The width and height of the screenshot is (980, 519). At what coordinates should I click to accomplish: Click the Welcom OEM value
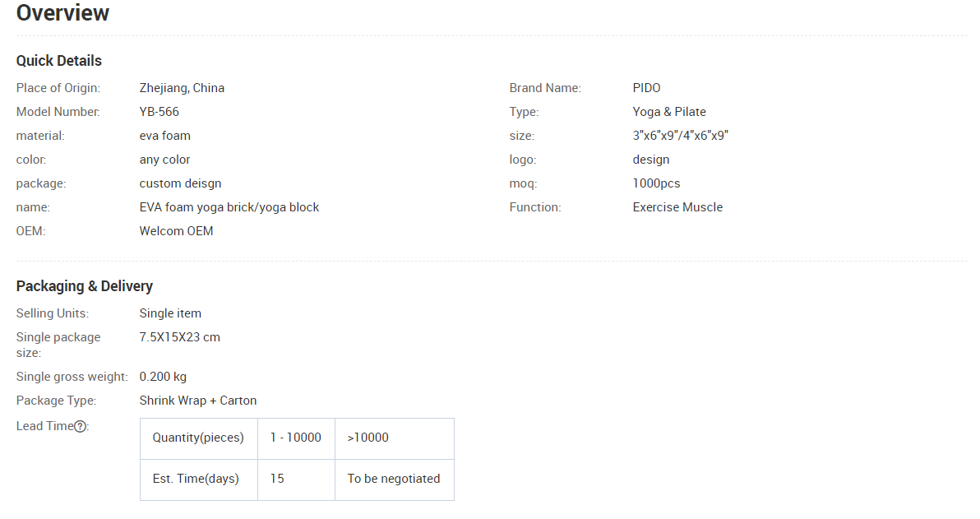[176, 231]
